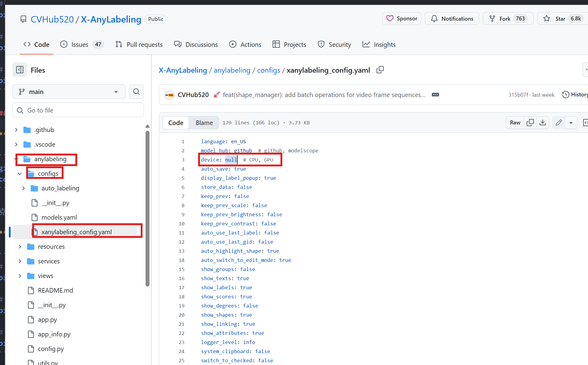This screenshot has height=365, width=588.
Task: Open the main branch dropdown
Action: 69,92
